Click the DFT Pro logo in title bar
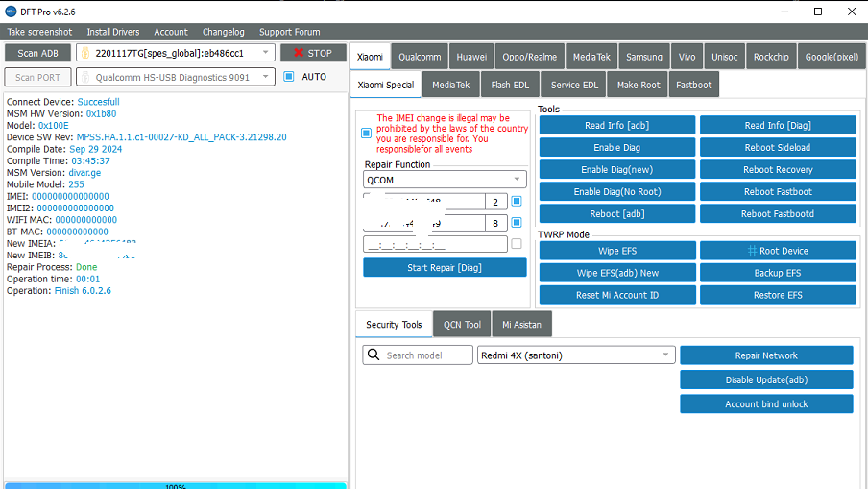 (x=10, y=11)
